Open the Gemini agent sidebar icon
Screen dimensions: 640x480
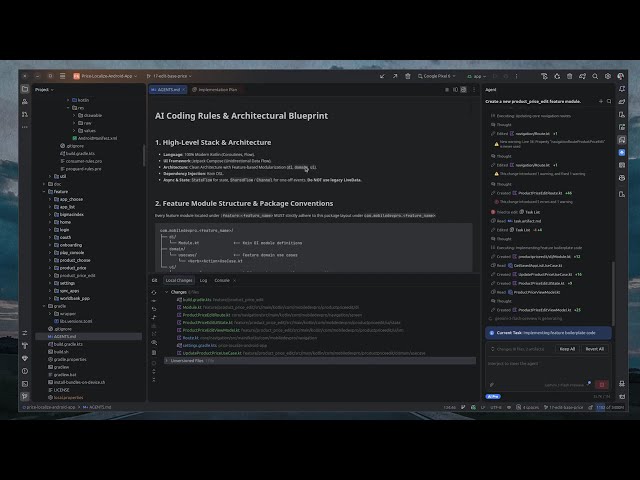(x=622, y=152)
